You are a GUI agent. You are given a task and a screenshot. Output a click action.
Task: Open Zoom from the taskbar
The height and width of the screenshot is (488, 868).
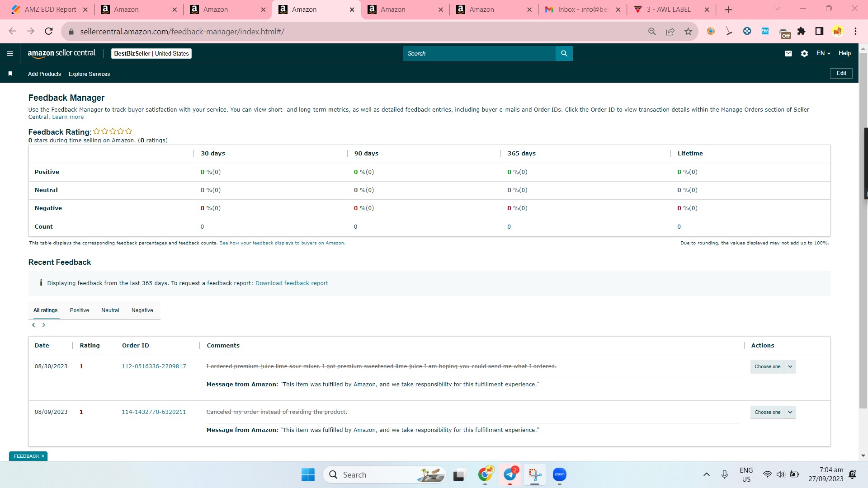click(x=560, y=474)
